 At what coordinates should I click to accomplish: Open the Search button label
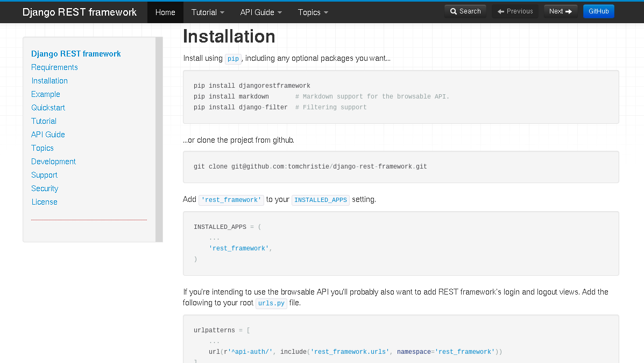coord(470,11)
